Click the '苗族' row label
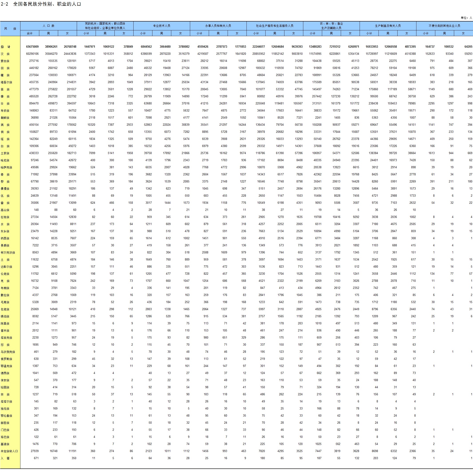This screenshot has height=476, width=473. click(x=5, y=89)
